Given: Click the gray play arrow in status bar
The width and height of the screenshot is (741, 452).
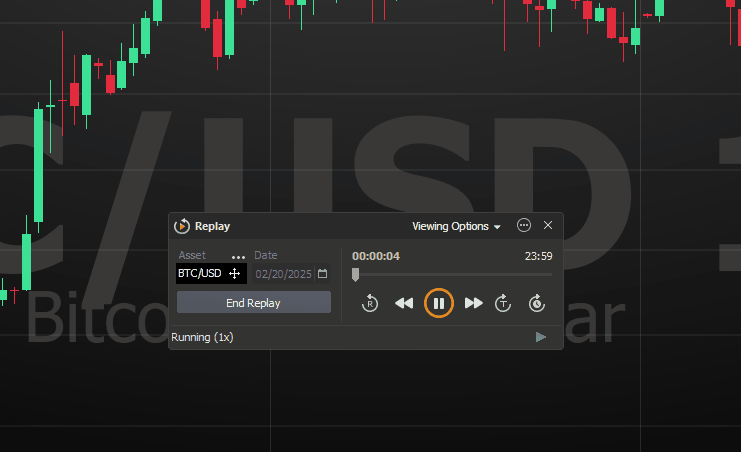Looking at the screenshot, I should coord(541,337).
